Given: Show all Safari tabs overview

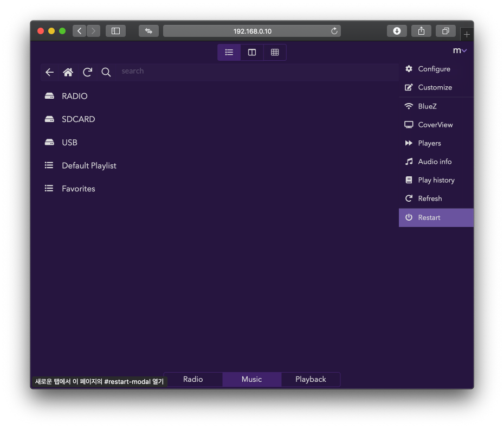Looking at the screenshot, I should pyautogui.click(x=445, y=31).
